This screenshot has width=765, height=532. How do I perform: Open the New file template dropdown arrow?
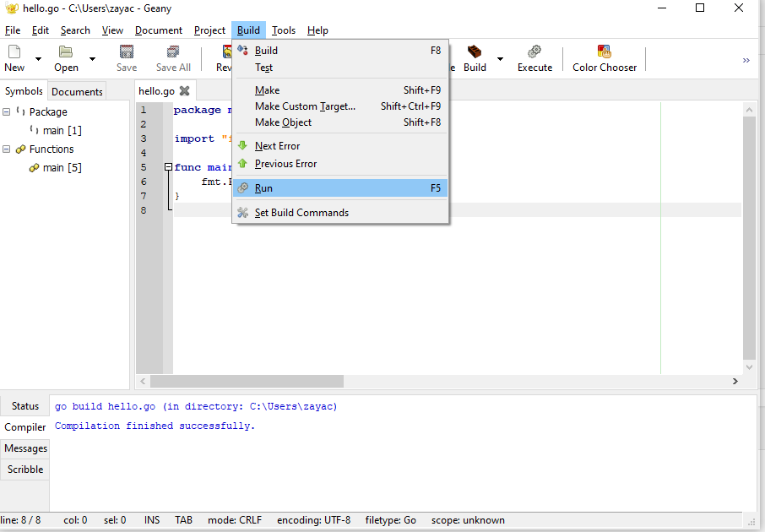tap(38, 59)
